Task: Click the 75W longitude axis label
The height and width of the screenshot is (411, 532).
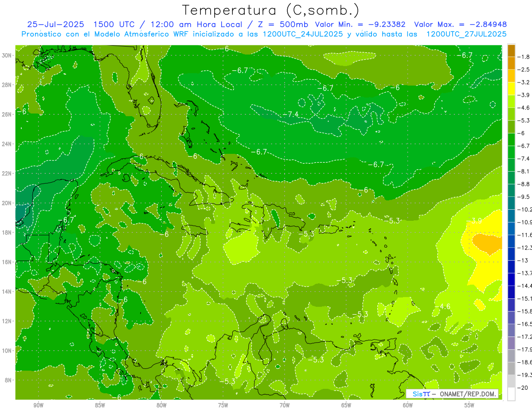Action: 223,405
